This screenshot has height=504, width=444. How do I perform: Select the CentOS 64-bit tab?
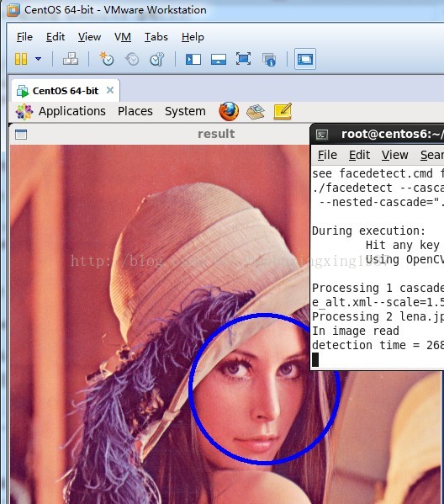pyautogui.click(x=66, y=91)
